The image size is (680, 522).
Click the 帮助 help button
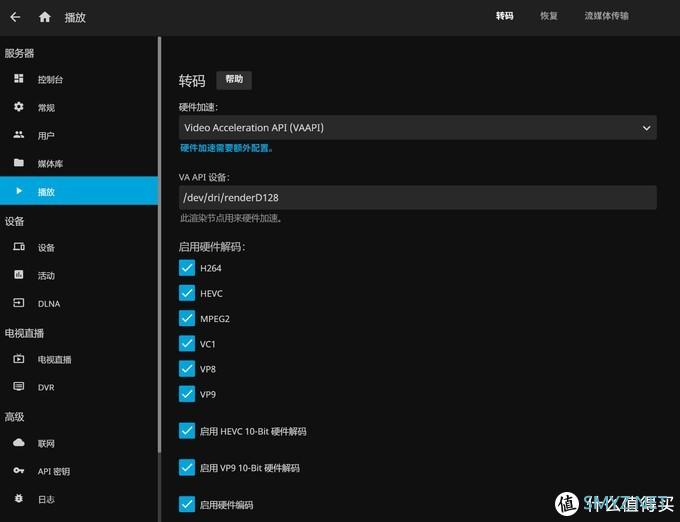coord(234,80)
